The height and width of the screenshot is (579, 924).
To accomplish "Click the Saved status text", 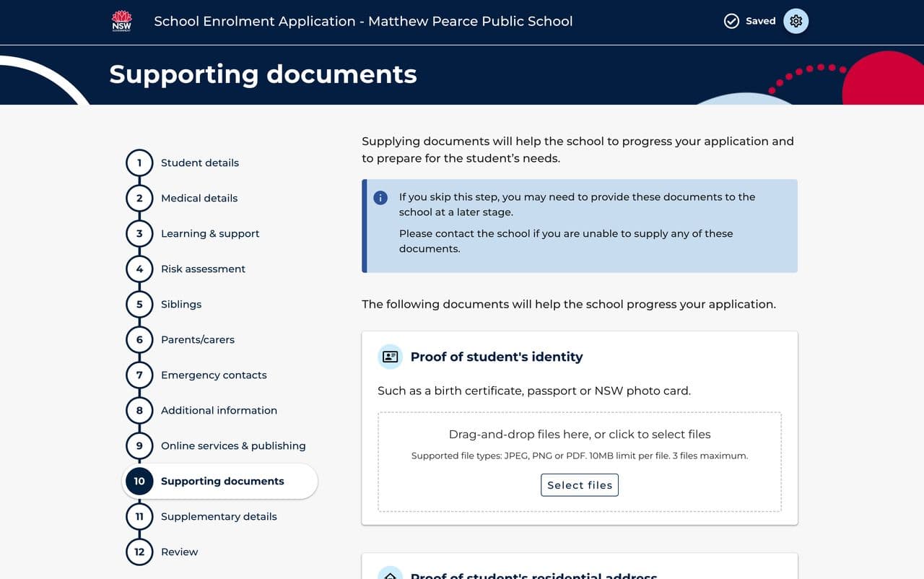I will tap(761, 21).
